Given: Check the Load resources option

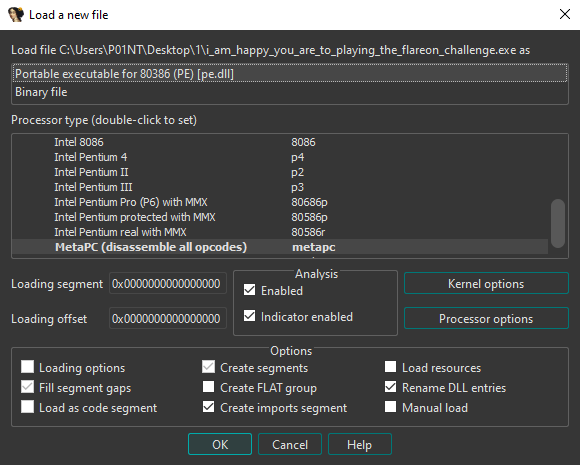Looking at the screenshot, I should pyautogui.click(x=391, y=367).
